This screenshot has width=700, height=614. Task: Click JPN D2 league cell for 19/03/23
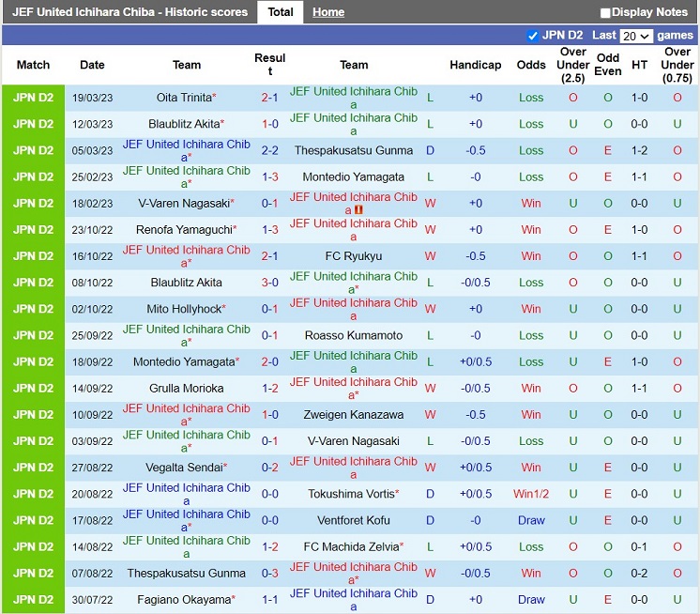(34, 98)
